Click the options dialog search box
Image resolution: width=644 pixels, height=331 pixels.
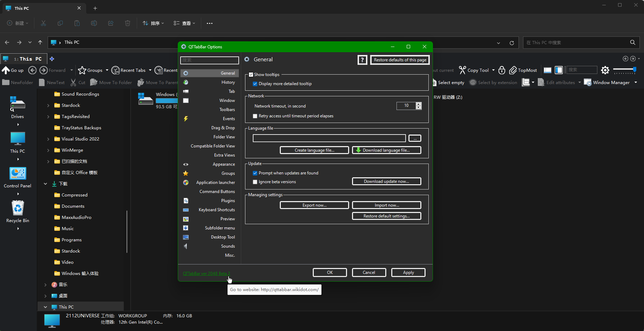(209, 60)
